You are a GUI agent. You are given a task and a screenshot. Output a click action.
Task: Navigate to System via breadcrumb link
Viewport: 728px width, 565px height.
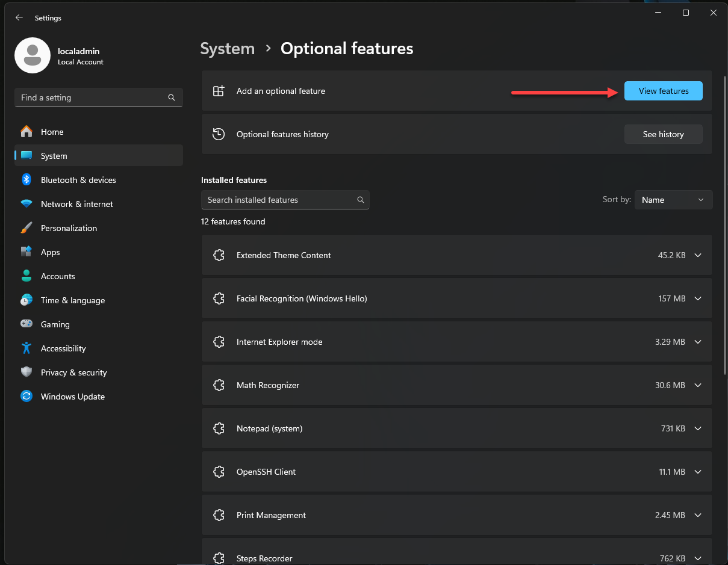[227, 49]
